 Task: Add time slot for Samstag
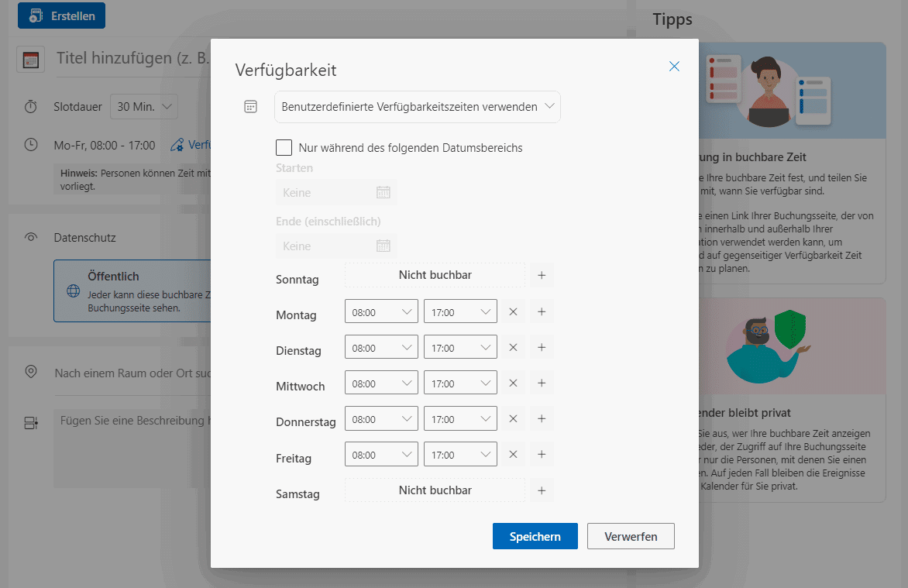tap(542, 490)
